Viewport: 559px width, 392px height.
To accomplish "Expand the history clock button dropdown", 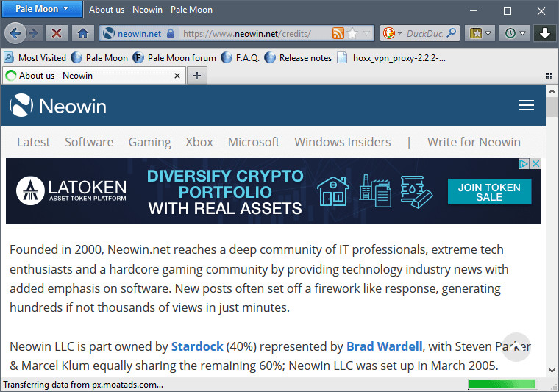I will [x=523, y=34].
